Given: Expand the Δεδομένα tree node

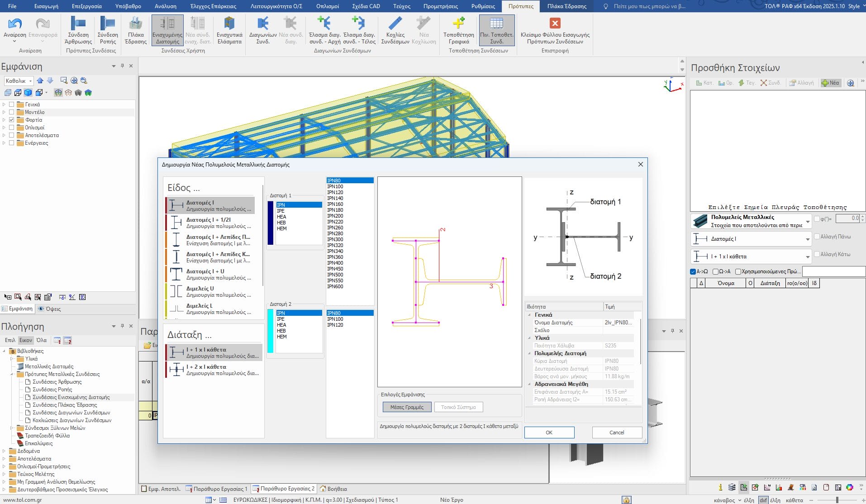Looking at the screenshot, I should (4, 451).
